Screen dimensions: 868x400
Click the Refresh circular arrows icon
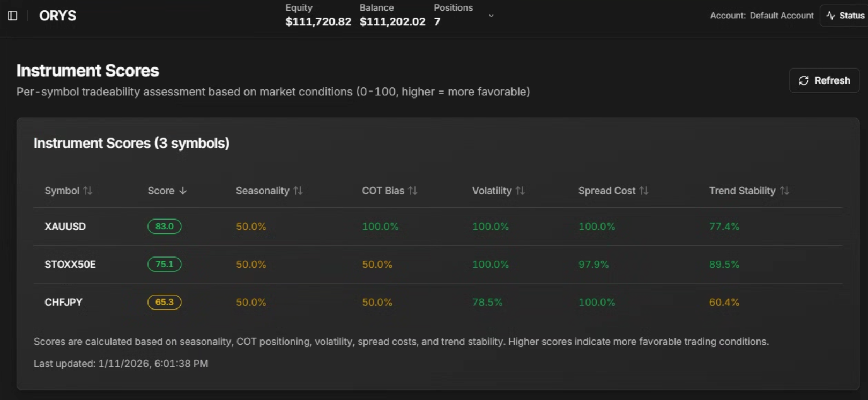pyautogui.click(x=803, y=80)
